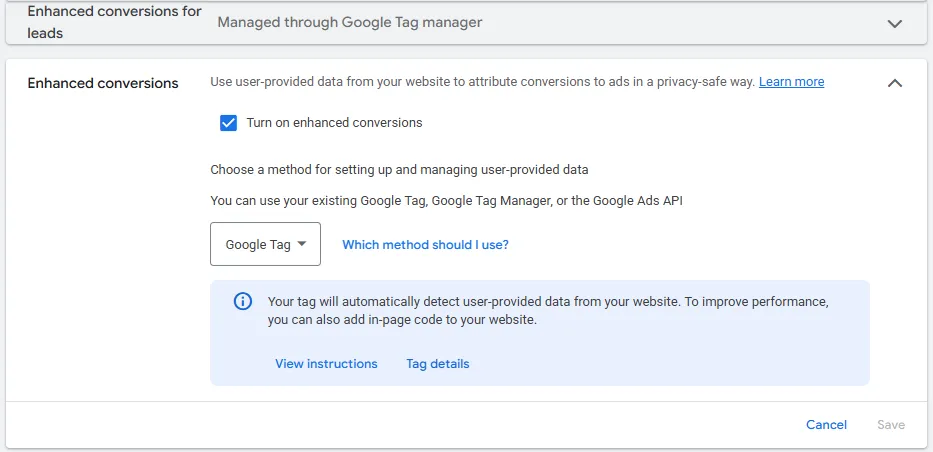Viewport: 933px width, 452px height.
Task: Click Enhanced conversions for leads label
Action: tap(115, 22)
